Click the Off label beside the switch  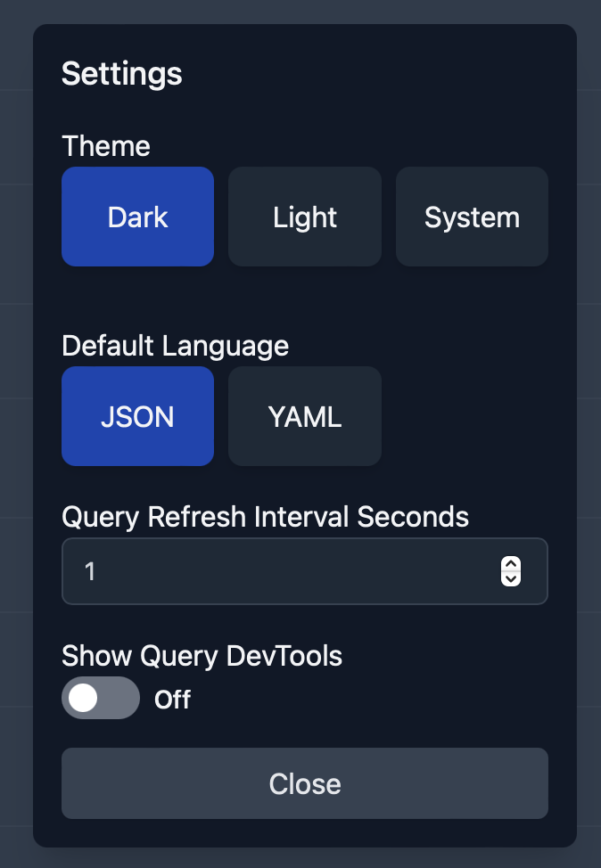(172, 700)
